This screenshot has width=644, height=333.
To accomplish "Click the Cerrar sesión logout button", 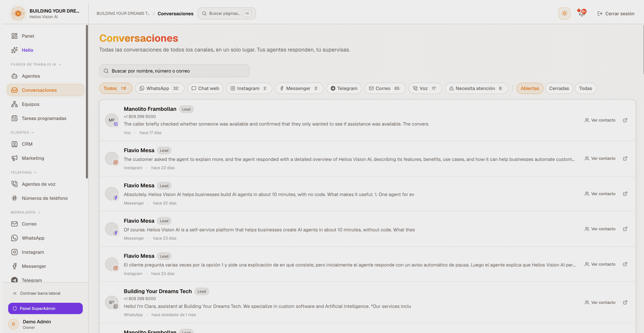I will pos(616,13).
